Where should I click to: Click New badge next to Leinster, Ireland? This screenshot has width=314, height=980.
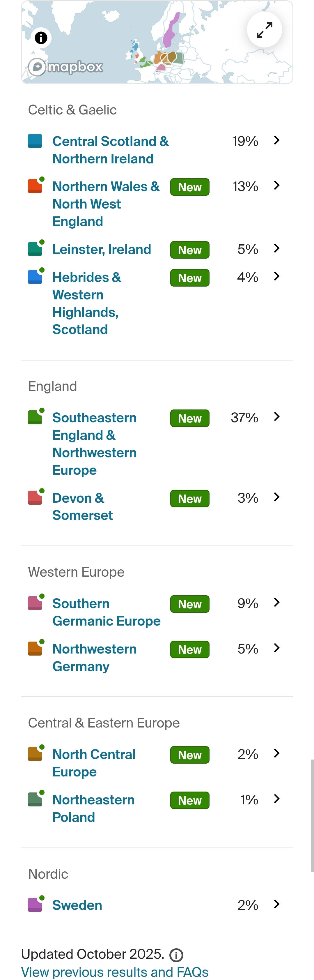190,250
